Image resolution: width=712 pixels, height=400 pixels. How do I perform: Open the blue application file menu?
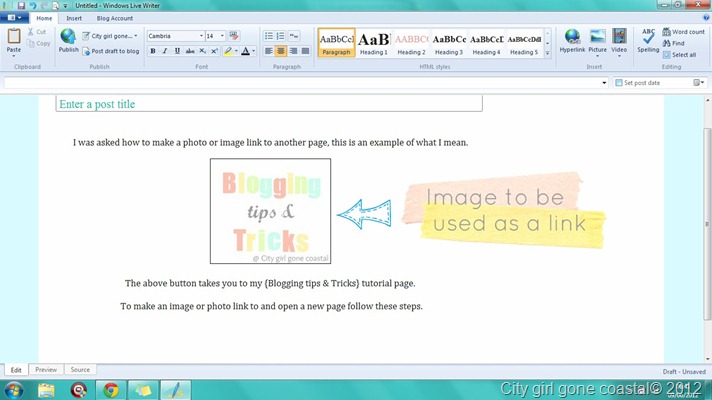point(15,18)
